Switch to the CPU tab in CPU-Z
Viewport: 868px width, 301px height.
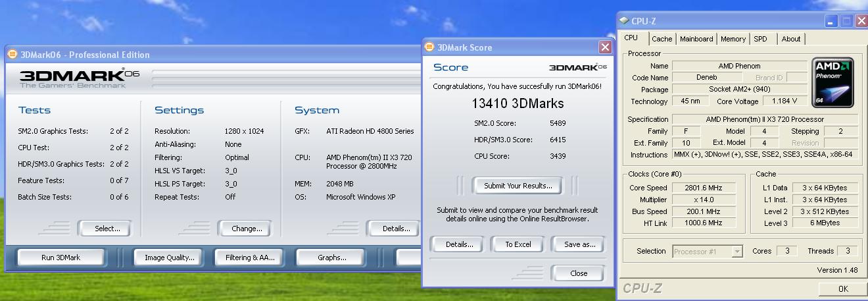pos(631,38)
